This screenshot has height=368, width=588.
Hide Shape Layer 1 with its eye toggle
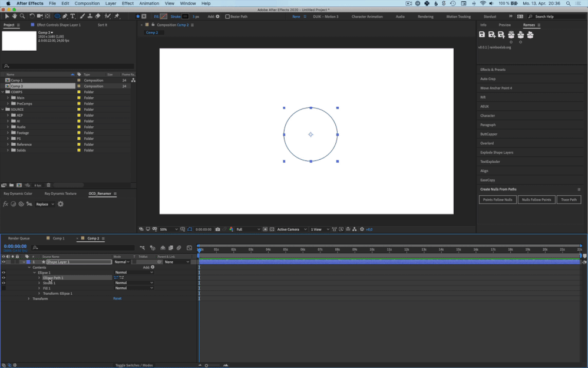4,262
